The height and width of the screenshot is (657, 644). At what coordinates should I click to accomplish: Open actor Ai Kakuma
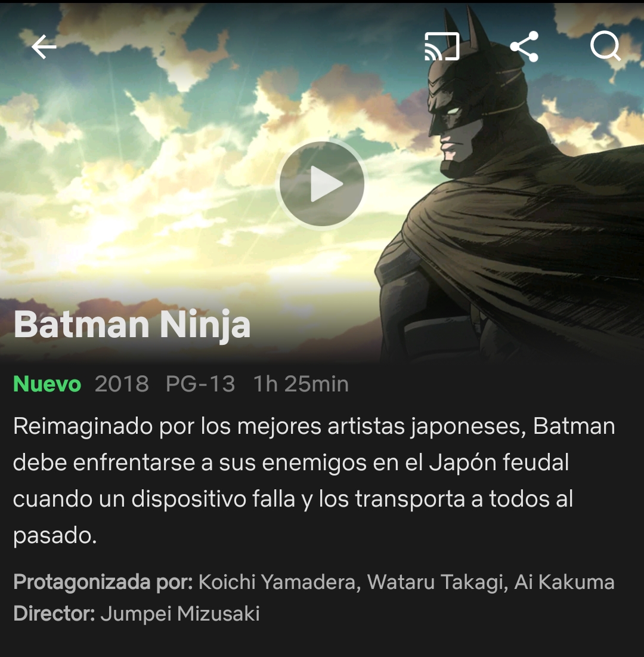point(565,582)
